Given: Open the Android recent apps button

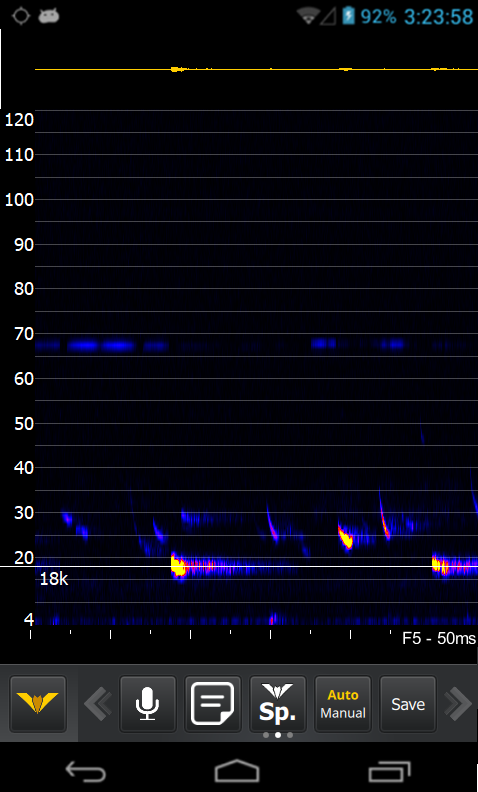Looking at the screenshot, I should [x=389, y=772].
